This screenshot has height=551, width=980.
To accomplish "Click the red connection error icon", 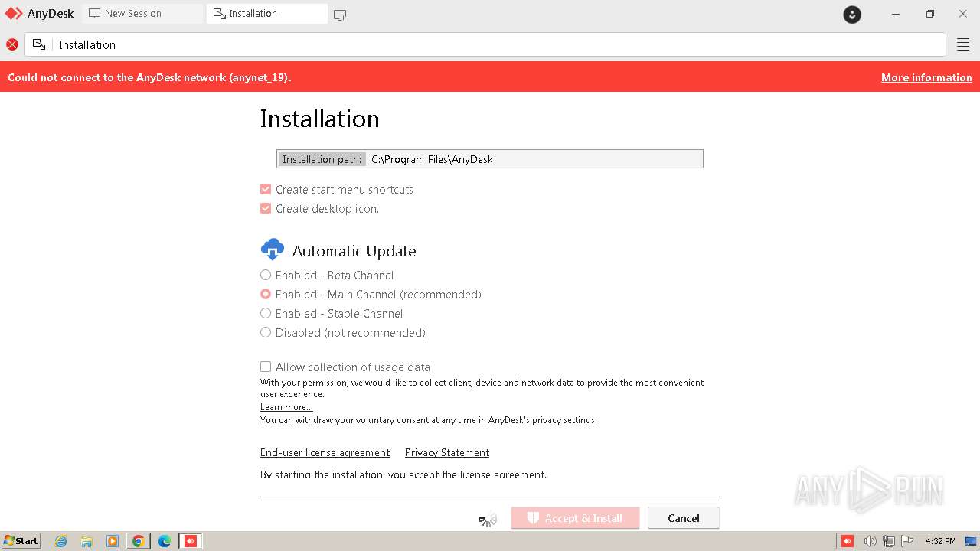I will 12,44.
